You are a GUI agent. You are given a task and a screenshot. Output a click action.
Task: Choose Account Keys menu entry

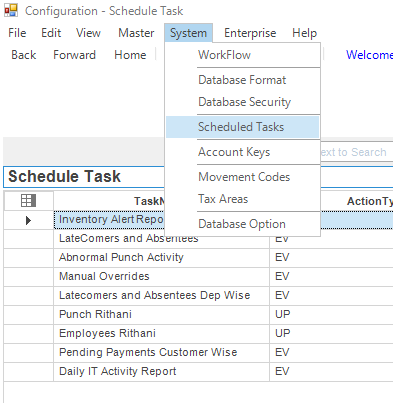[x=242, y=152]
